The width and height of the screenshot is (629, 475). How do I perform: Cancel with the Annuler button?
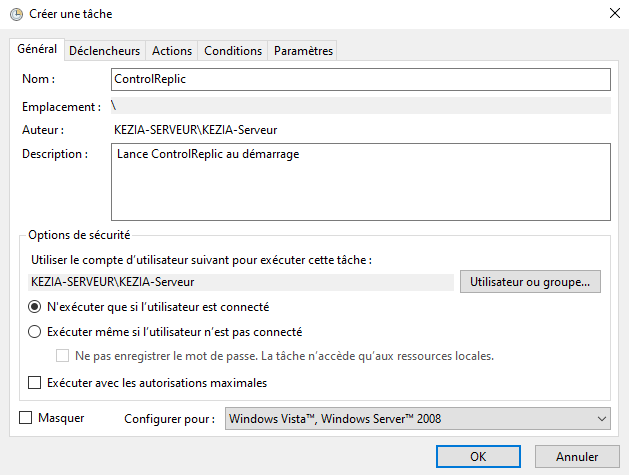click(x=577, y=456)
